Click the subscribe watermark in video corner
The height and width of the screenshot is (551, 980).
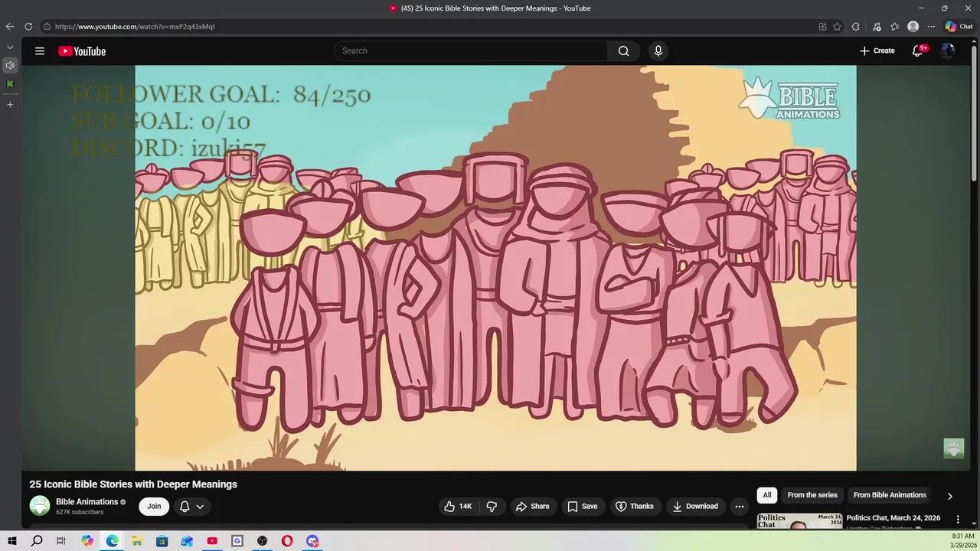click(953, 448)
